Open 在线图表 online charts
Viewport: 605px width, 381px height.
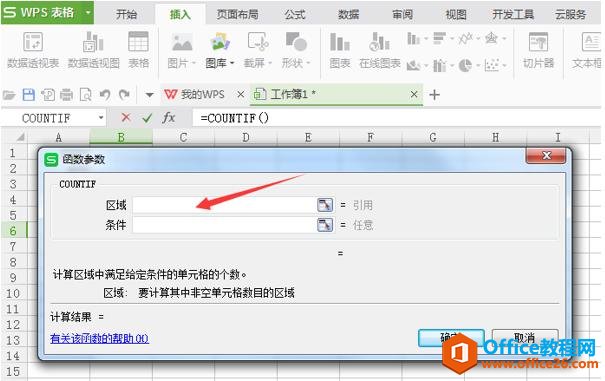380,50
